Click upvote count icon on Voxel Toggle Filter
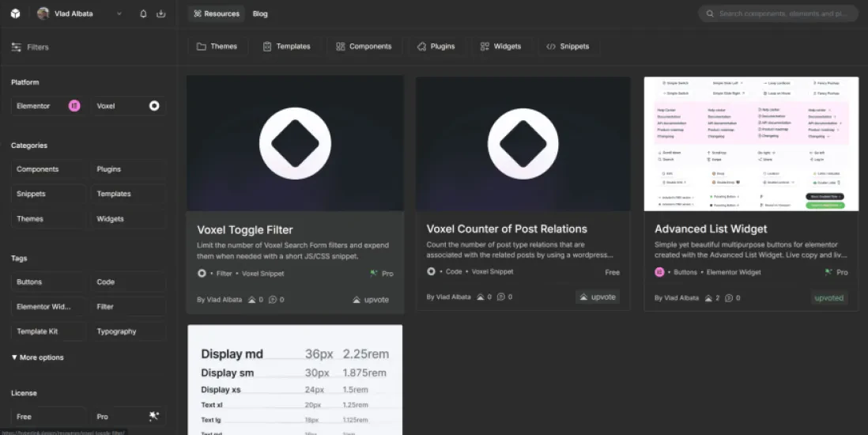 click(252, 300)
